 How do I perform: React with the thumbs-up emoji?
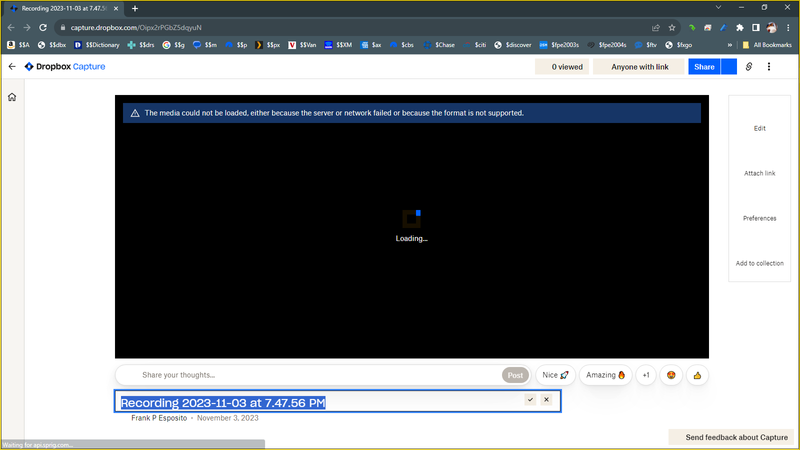697,375
